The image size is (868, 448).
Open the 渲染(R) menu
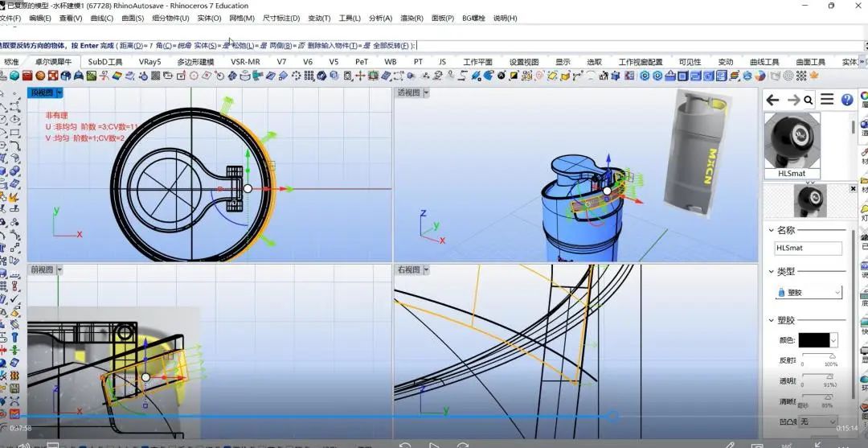coord(411,18)
